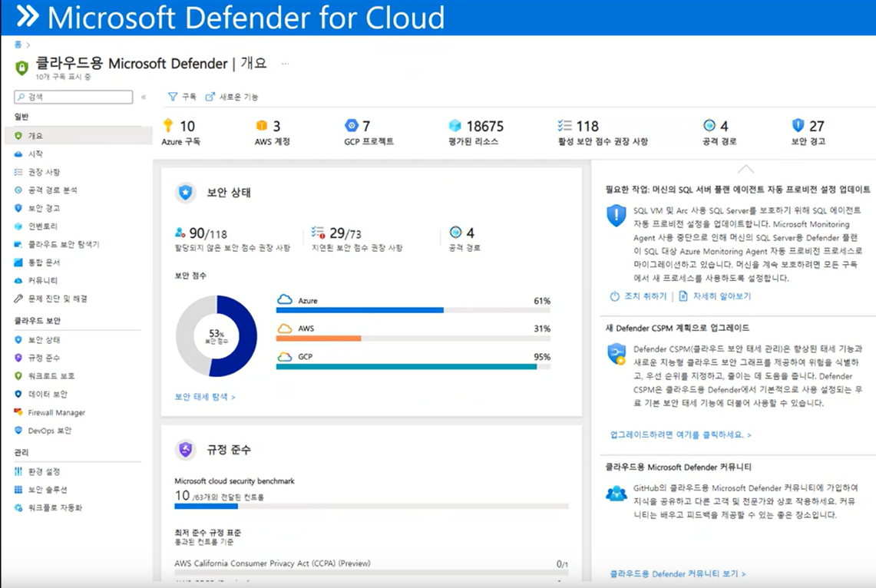Screen dimensions: 876x588
Task: Click the DevOps 보안 icon
Action: (x=18, y=431)
